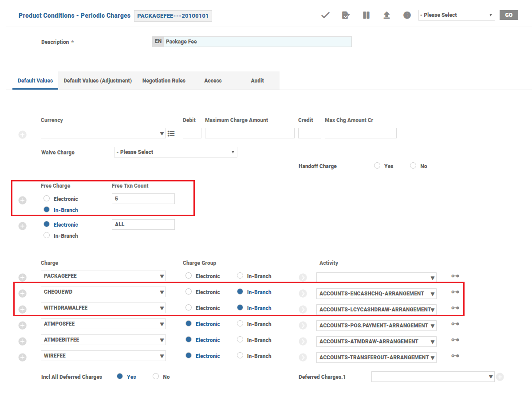Open the Deferred Charges.1 dropdown
The width and height of the screenshot is (532, 405).
433,377
